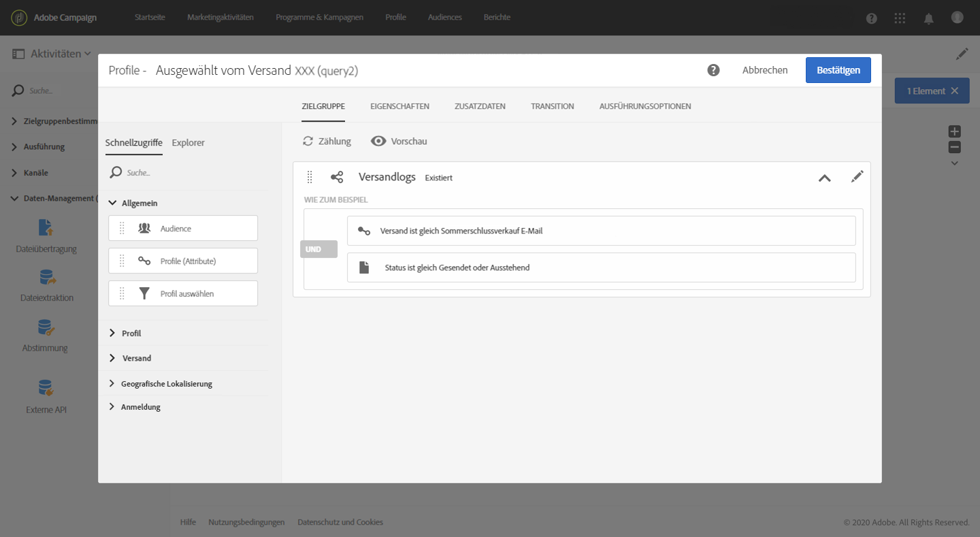Click the Dateiextraktion activity icon
Viewport: 980px width, 537px height.
(x=46, y=277)
